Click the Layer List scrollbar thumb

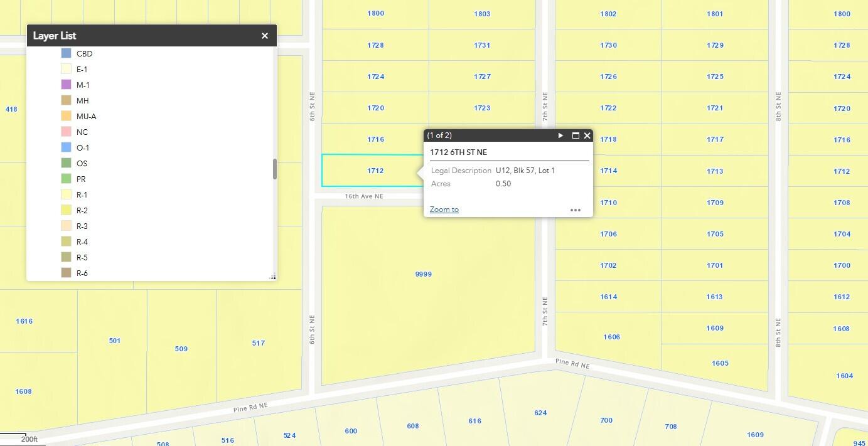[x=274, y=169]
